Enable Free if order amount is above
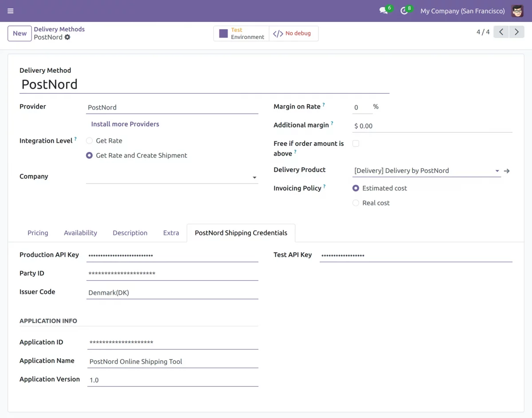532x418 pixels. pyautogui.click(x=356, y=144)
